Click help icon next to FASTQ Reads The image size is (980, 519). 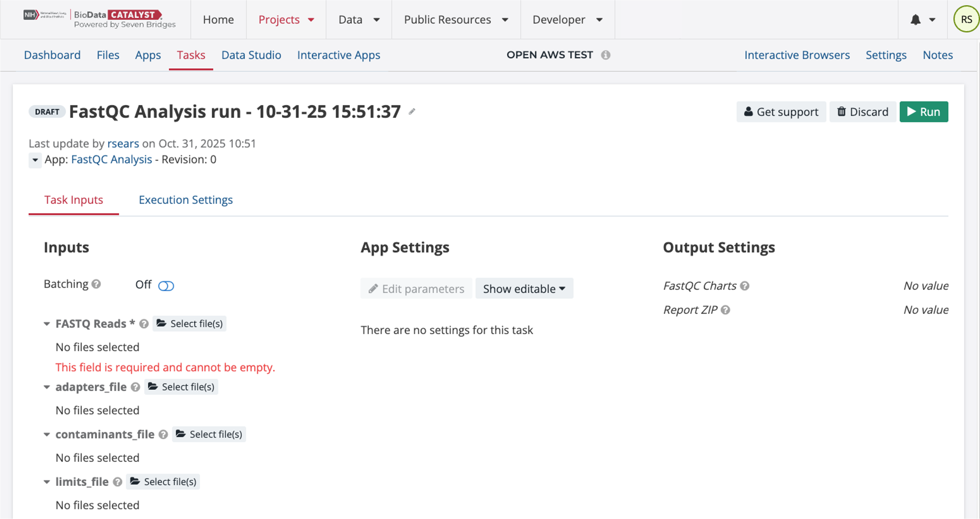[x=144, y=324]
